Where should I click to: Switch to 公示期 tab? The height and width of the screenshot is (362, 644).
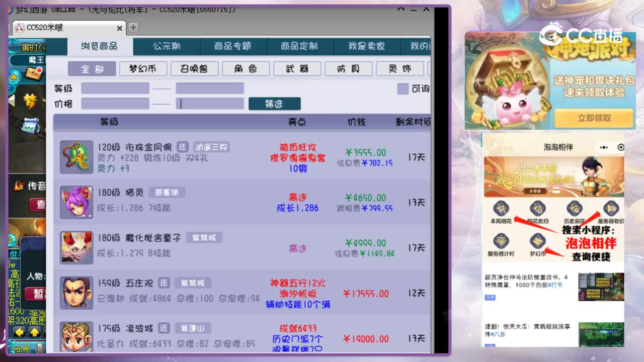167,46
